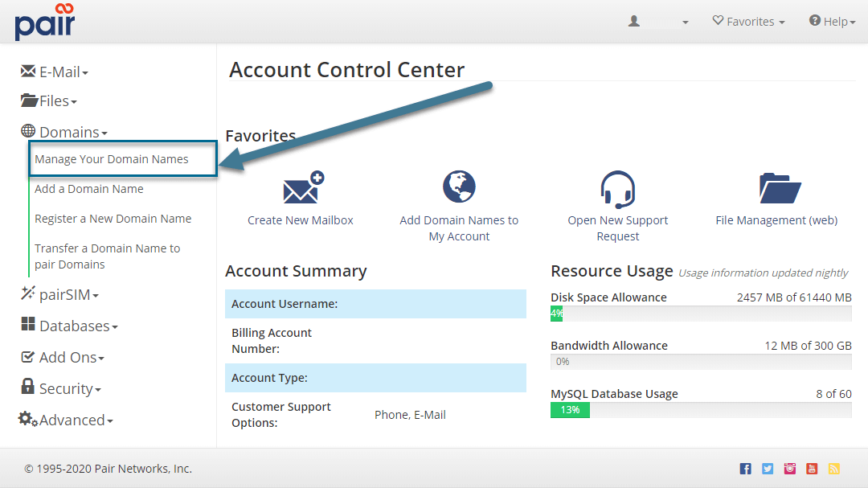Click the pair logo in header
Viewport: 868px width, 488px height.
(x=44, y=22)
